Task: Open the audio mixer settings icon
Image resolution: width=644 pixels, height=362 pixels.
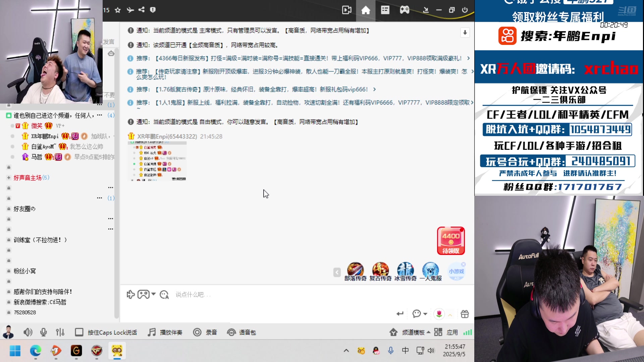Action: [x=60, y=332]
